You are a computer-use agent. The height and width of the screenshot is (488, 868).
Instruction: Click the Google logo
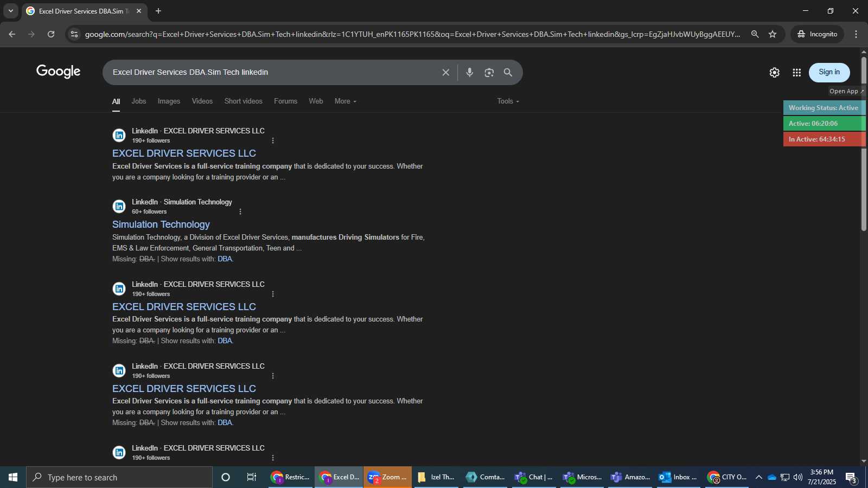(59, 72)
